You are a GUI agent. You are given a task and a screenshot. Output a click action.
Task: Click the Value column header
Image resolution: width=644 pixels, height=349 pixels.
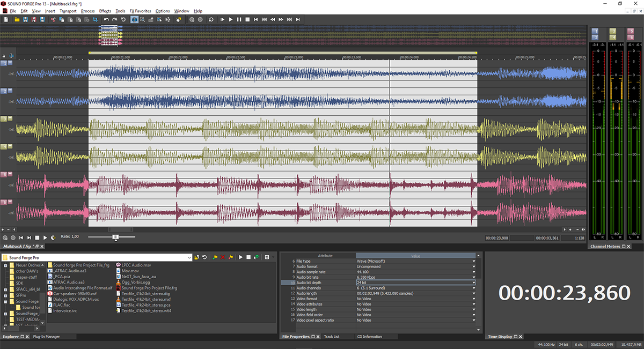(415, 256)
